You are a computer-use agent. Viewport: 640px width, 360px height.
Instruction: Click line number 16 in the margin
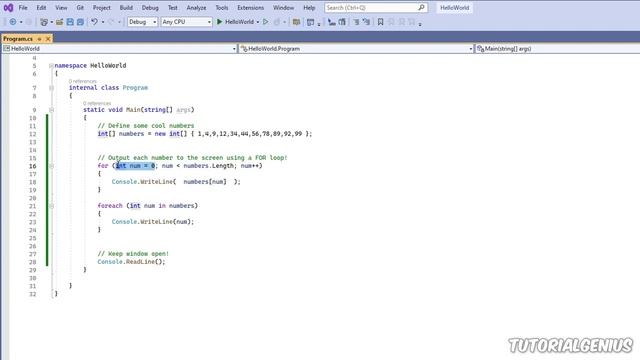click(33, 166)
